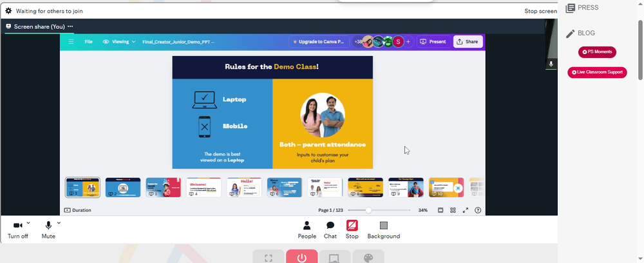This screenshot has height=263, width=644.
Task: Click the parents photo on slide
Action: [x=323, y=115]
